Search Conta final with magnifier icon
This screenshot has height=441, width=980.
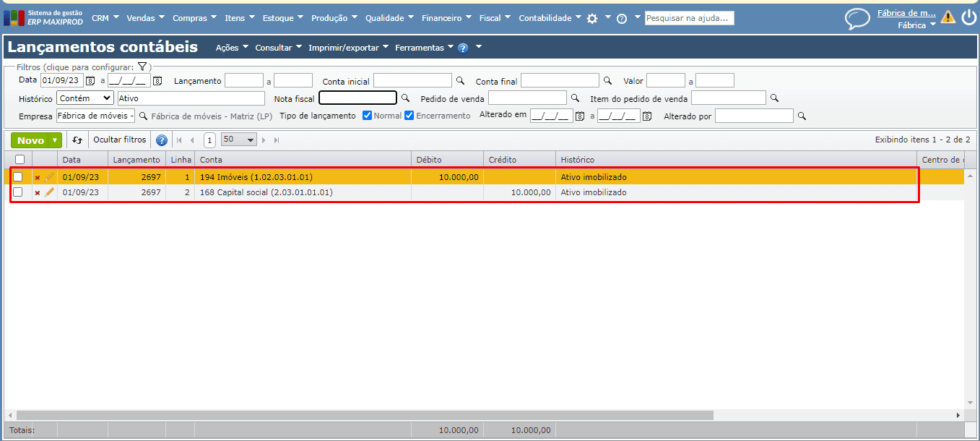coord(607,81)
